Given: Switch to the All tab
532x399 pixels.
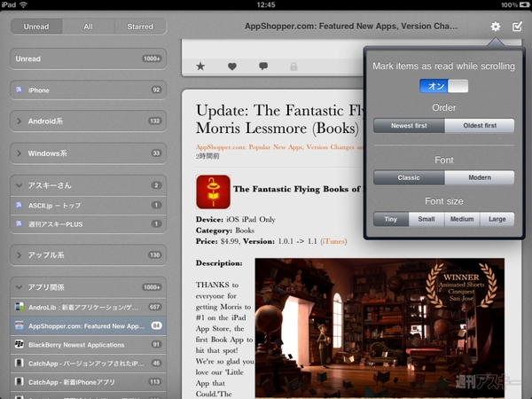Looking at the screenshot, I should 88,27.
